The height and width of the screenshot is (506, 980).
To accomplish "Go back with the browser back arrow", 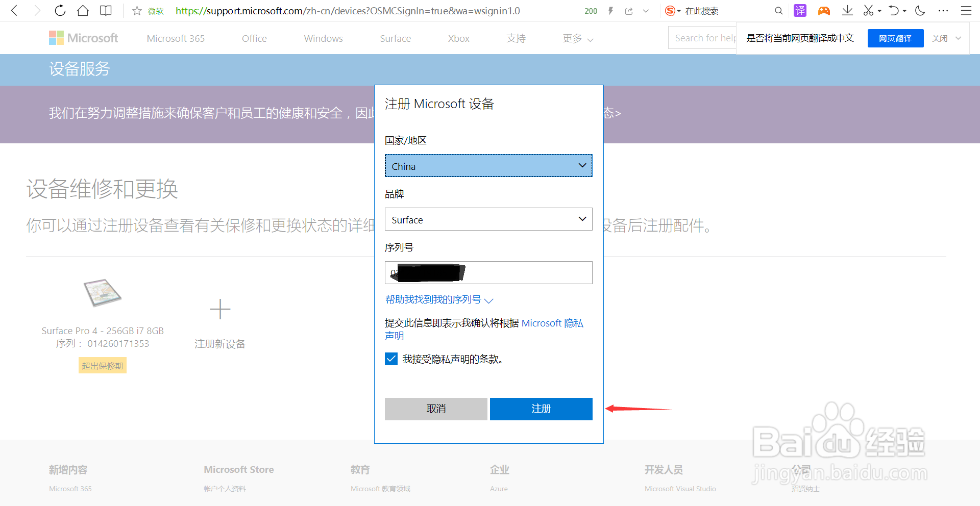I will [14, 11].
